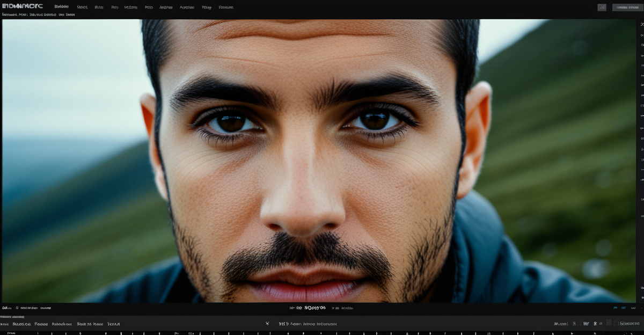Screen dimensions: 644x335
Task: Click the small round icon left of the gray square
Action: point(601,324)
